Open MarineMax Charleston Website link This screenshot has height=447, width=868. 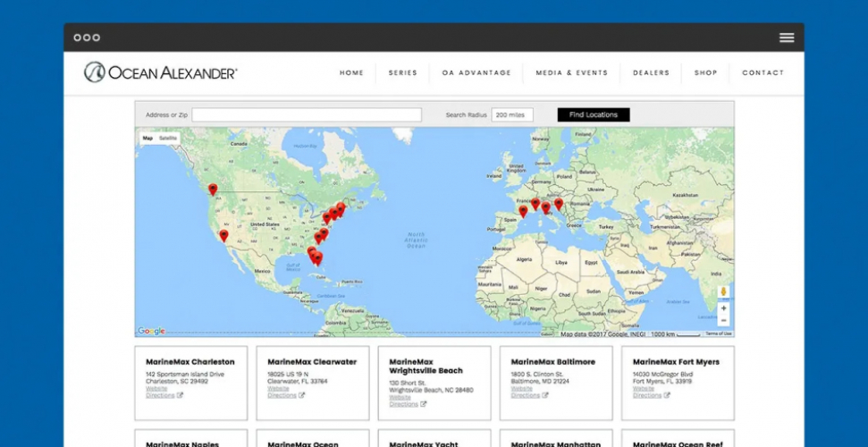tap(156, 389)
